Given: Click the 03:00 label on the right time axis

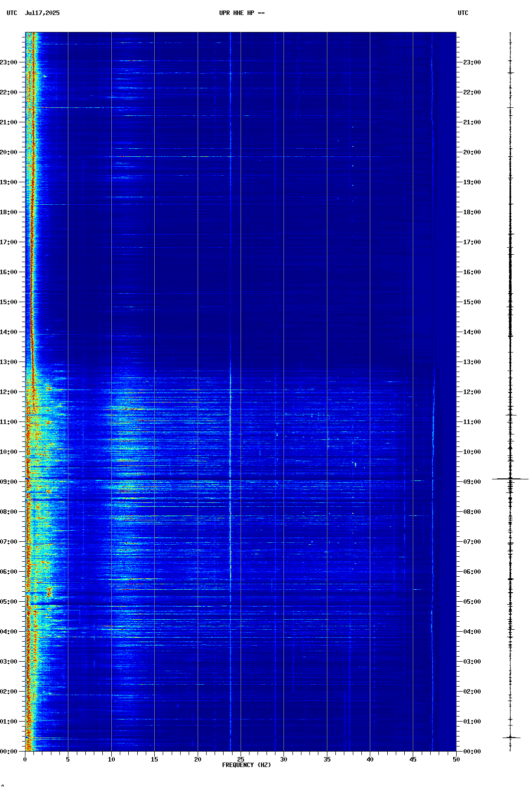Looking at the screenshot, I should [472, 662].
